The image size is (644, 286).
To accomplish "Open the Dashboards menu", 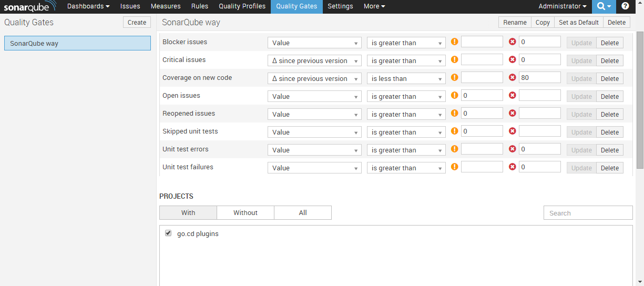I will [x=88, y=6].
